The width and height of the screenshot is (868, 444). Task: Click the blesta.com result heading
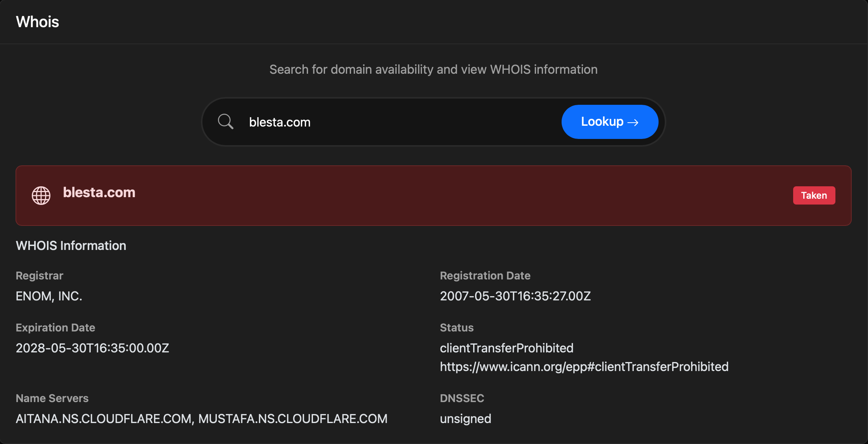pos(99,193)
